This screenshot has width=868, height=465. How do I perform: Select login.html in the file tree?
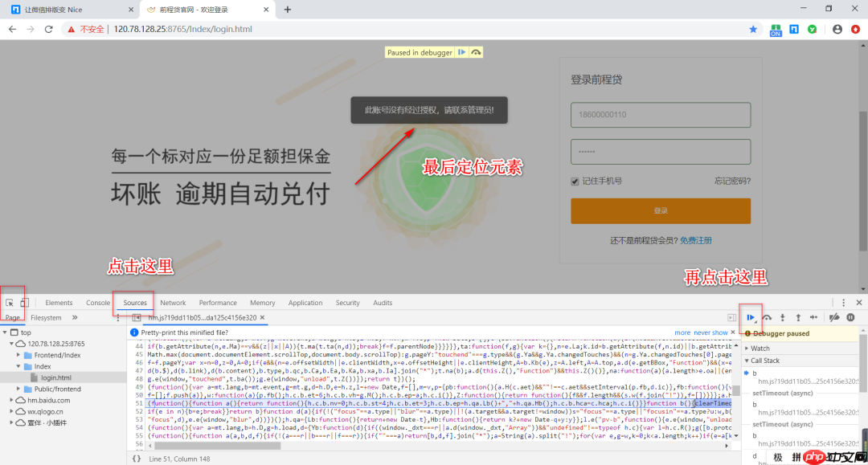point(55,377)
